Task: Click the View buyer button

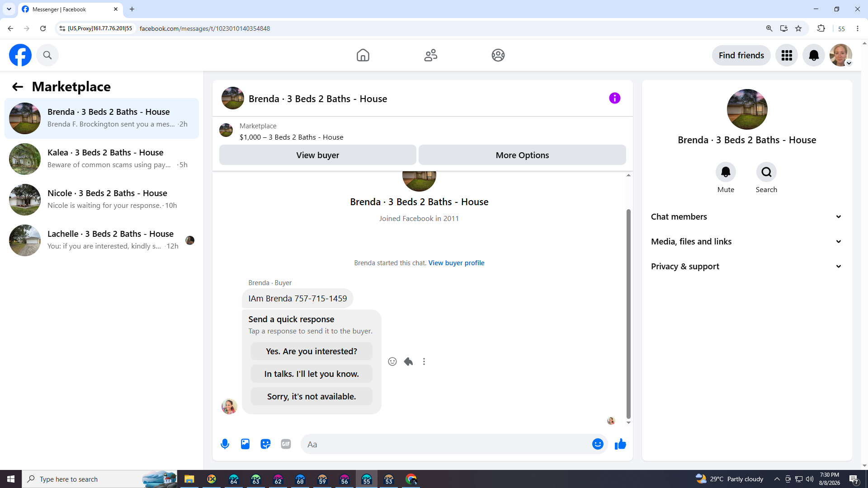Action: coord(318,155)
